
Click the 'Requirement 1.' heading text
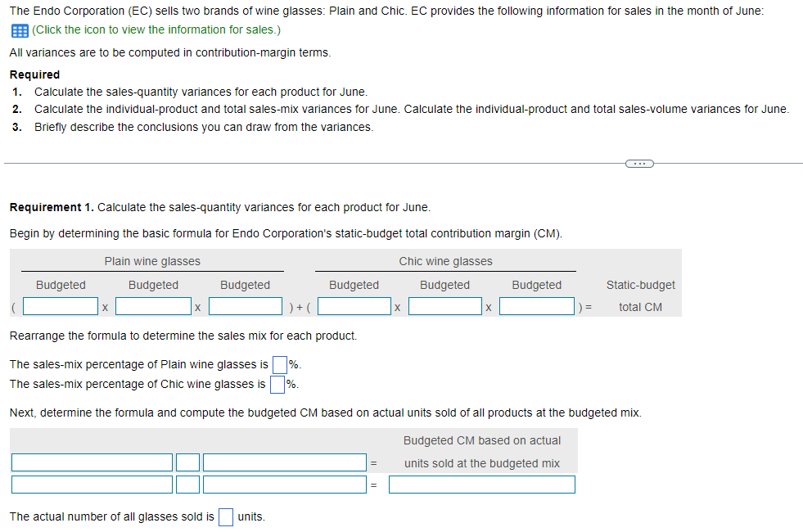click(x=52, y=207)
